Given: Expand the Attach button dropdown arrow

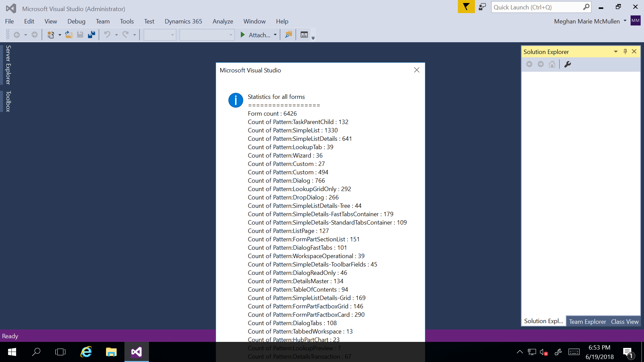Looking at the screenshot, I should tap(275, 35).
